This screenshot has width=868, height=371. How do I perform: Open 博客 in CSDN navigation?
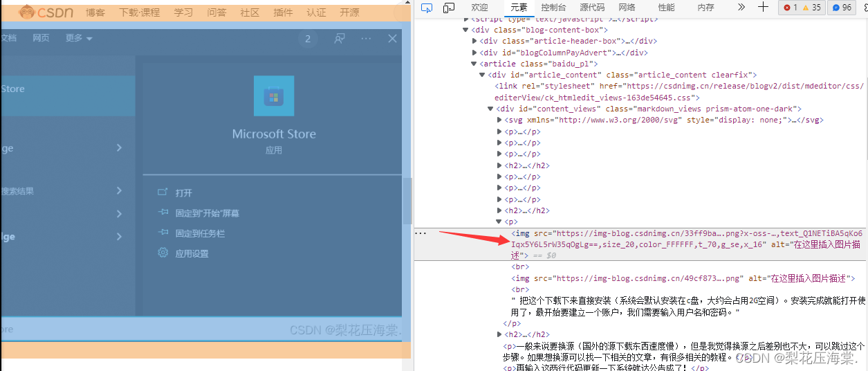95,12
